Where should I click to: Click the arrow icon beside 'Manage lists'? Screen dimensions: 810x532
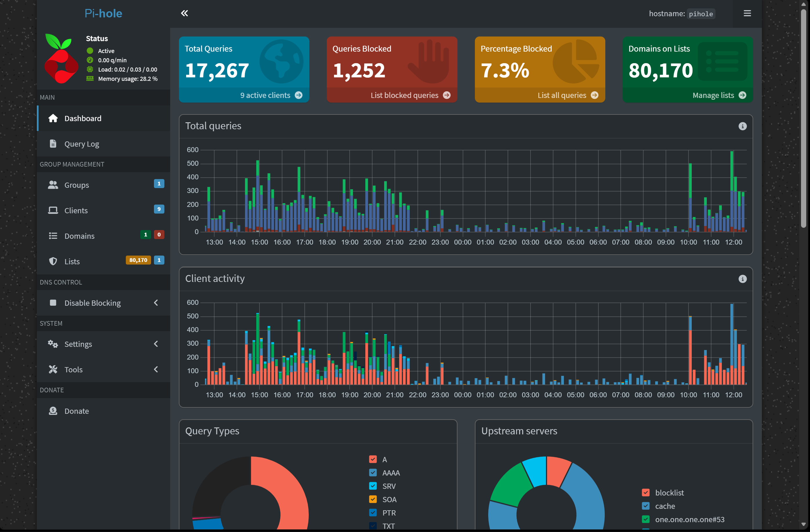coord(742,95)
